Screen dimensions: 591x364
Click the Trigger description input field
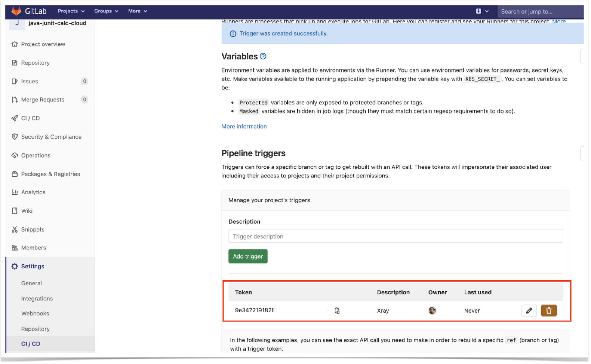[x=396, y=236]
